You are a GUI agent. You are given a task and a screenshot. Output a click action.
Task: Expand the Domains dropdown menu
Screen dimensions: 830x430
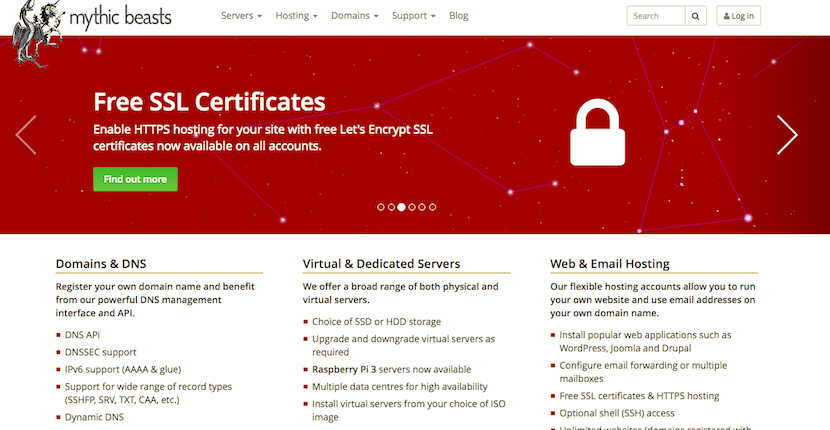[355, 16]
